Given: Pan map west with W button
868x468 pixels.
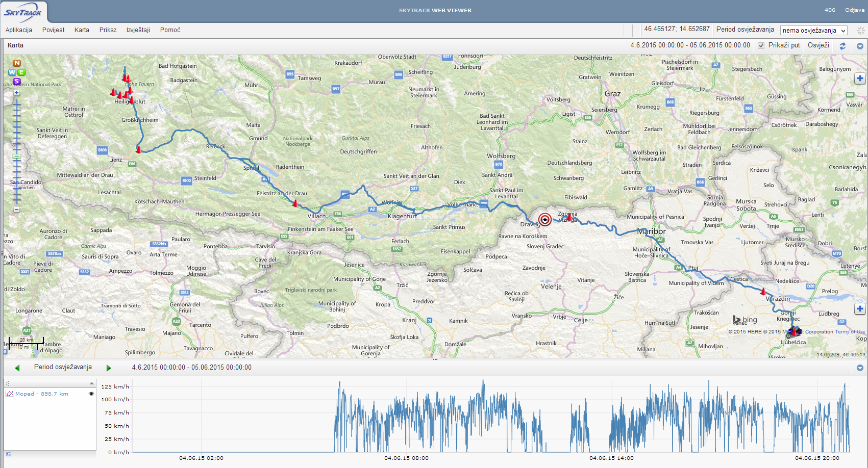Looking at the screenshot, I should tap(11, 72).
